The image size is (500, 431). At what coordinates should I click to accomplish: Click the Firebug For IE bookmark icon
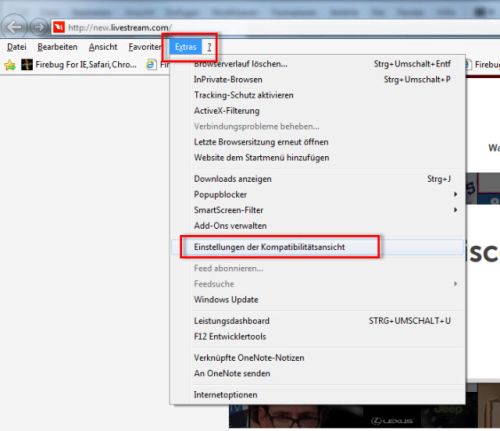click(x=27, y=64)
